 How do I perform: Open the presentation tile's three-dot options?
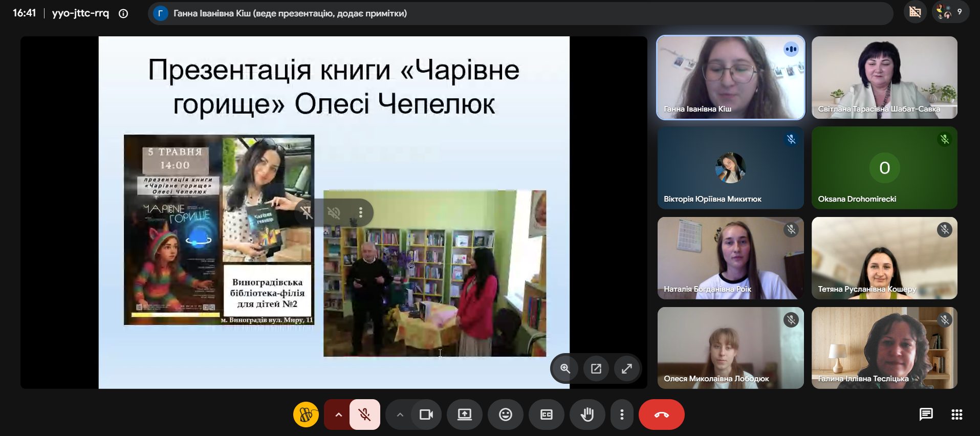361,212
